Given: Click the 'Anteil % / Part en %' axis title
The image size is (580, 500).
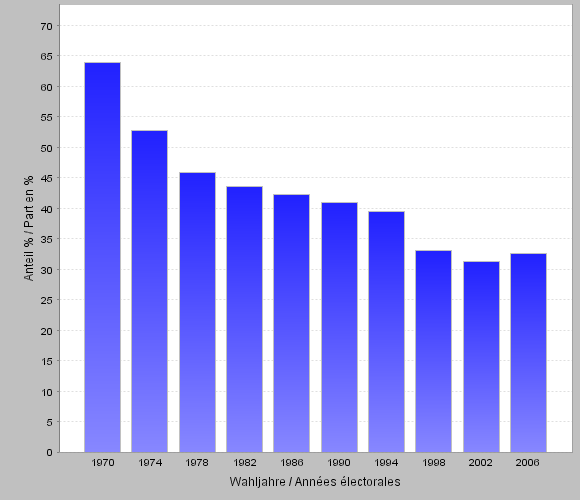Looking at the screenshot, I should point(28,228).
